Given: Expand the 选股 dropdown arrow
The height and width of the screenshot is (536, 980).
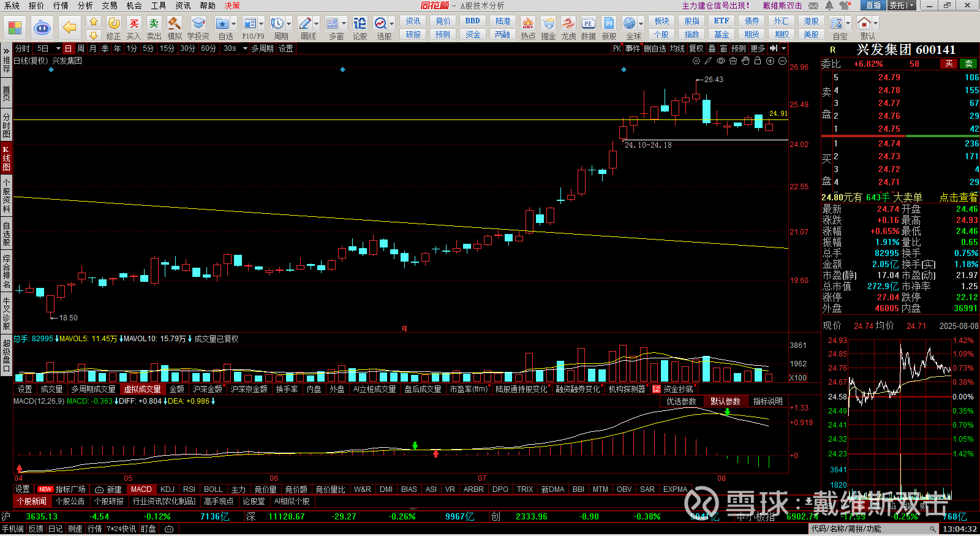Looking at the screenshot, I should [391, 24].
